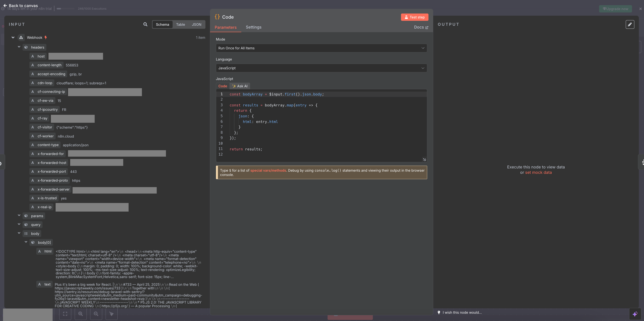Collapse the body[0] entry
The image size is (644, 321).
point(26,242)
